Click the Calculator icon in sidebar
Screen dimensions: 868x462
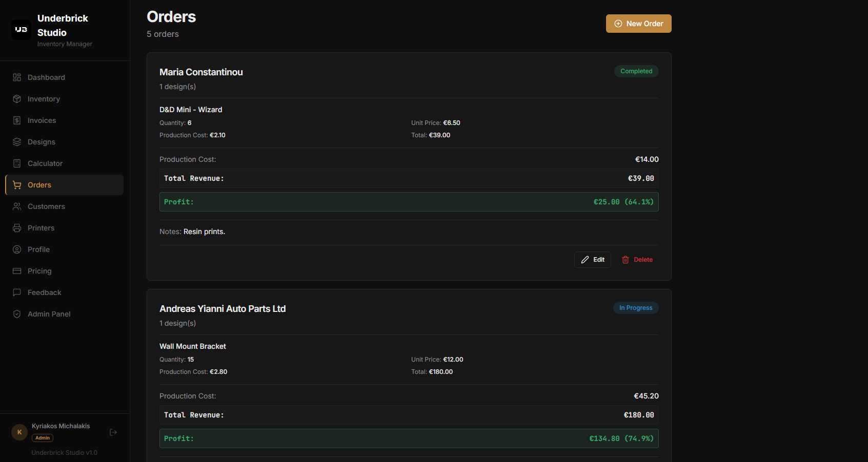pyautogui.click(x=17, y=163)
